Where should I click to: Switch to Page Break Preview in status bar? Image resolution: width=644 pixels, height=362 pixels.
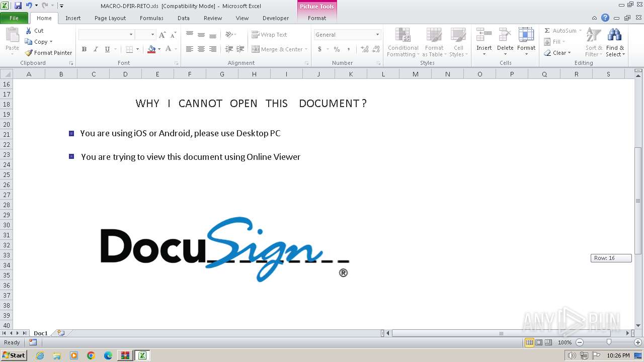pos(548,342)
